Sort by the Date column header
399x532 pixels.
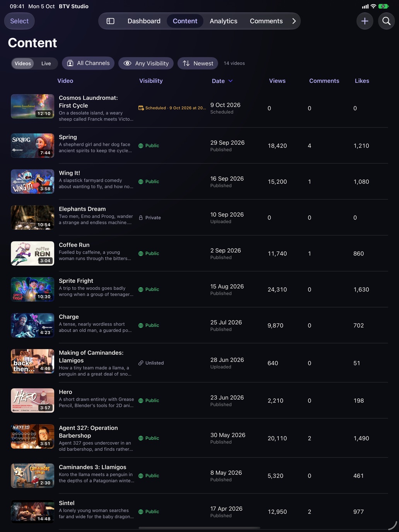[222, 81]
